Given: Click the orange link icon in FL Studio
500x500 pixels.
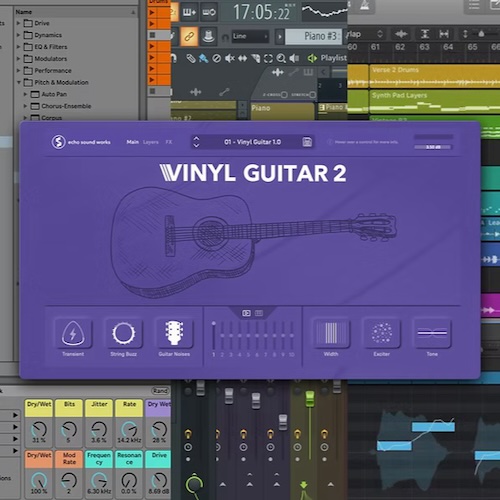Looking at the screenshot, I should (x=189, y=36).
